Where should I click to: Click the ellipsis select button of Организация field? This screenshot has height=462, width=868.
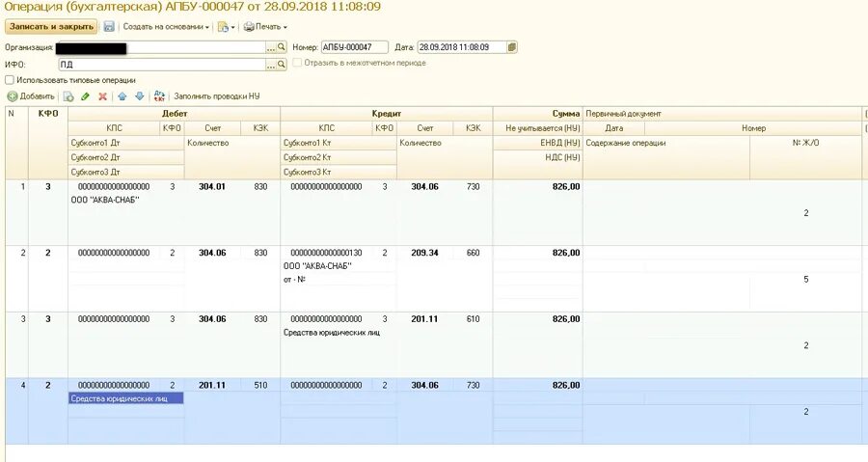(x=271, y=47)
